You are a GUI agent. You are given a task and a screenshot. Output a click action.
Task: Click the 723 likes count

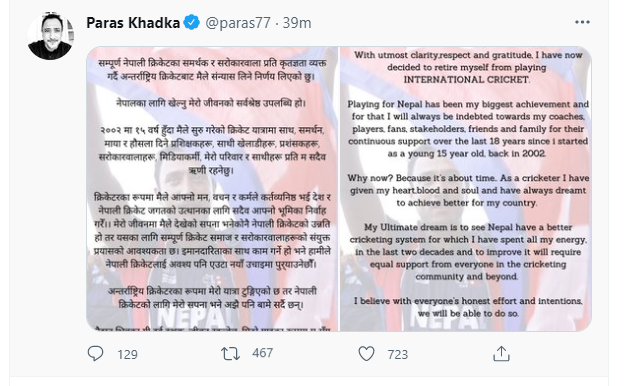(x=397, y=354)
